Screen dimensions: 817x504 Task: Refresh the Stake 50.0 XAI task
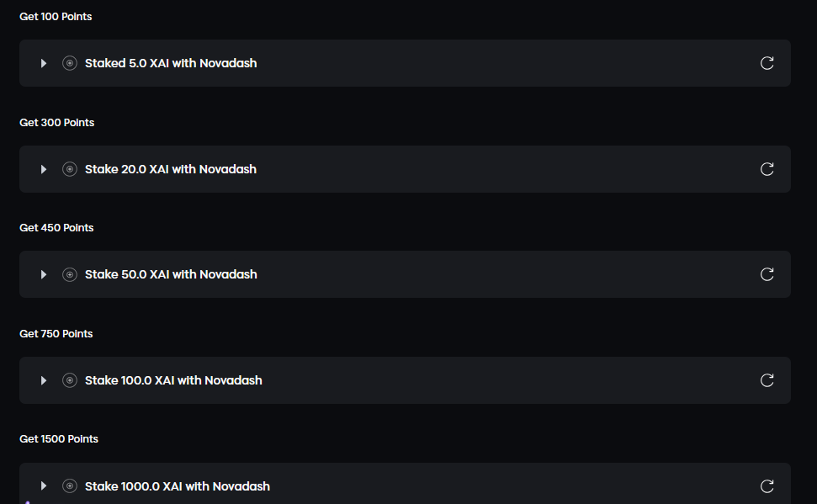coord(767,274)
